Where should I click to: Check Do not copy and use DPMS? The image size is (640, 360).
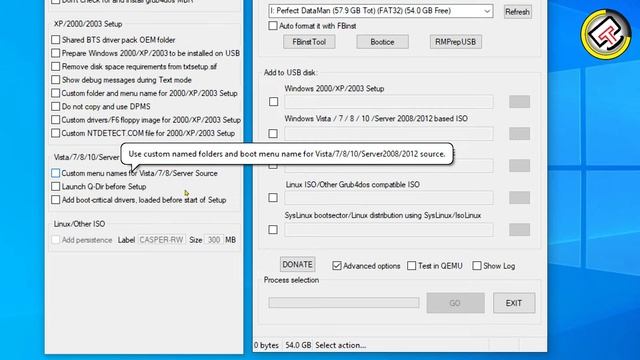[56, 107]
